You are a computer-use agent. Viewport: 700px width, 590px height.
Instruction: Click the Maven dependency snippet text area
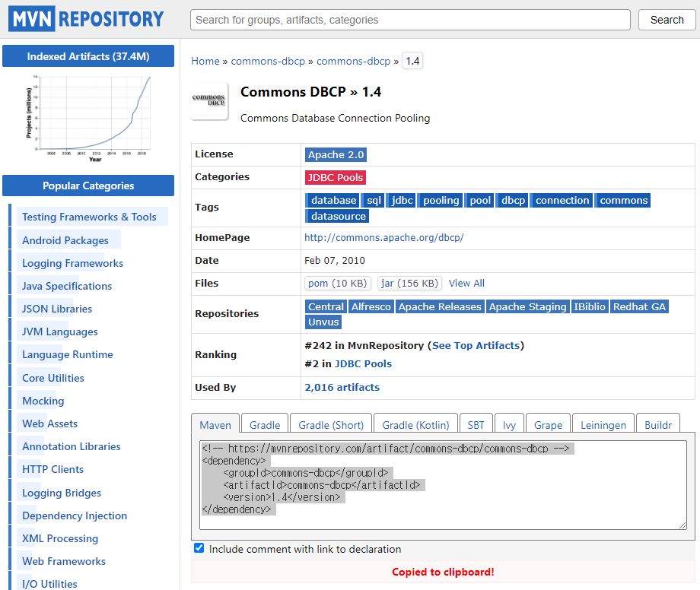(443, 485)
